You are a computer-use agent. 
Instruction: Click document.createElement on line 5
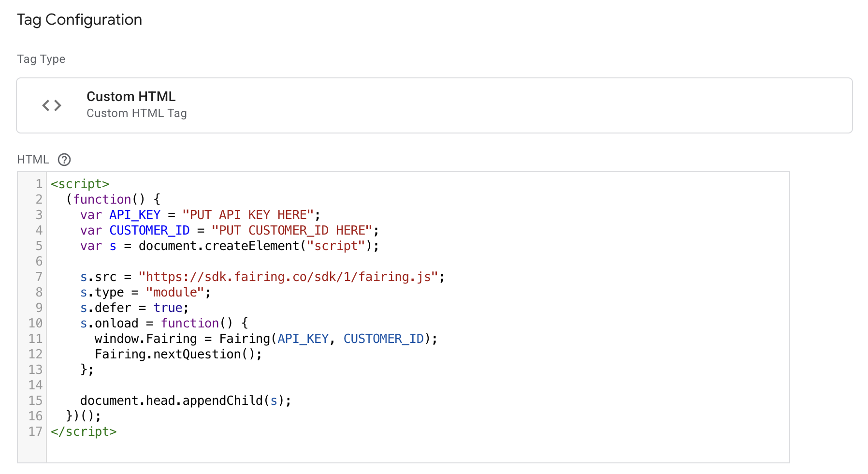(219, 246)
